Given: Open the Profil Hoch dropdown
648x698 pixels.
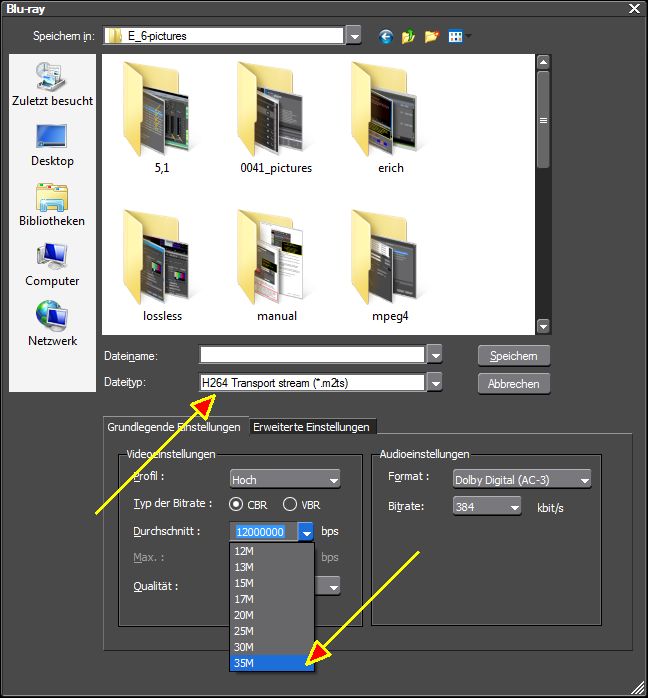Looking at the screenshot, I should point(285,479).
